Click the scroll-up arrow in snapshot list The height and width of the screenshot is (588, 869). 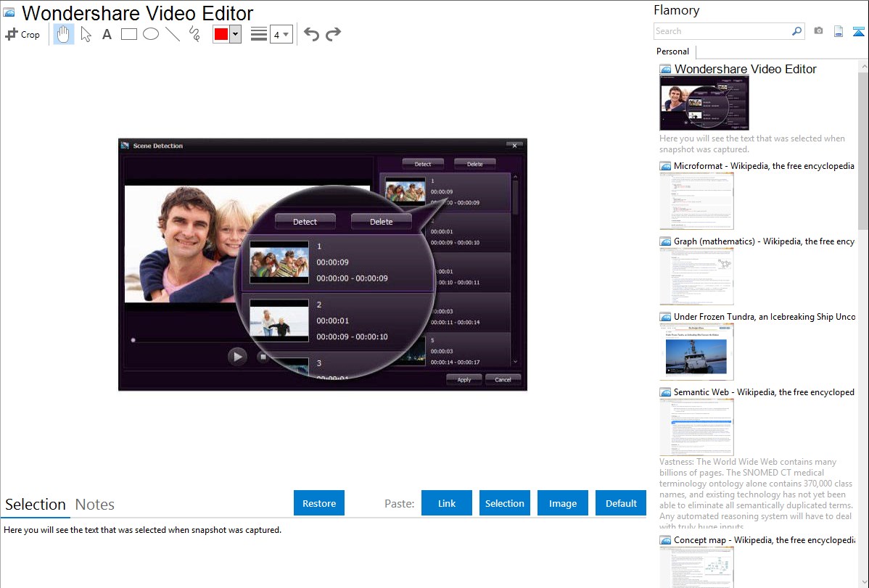[x=862, y=67]
